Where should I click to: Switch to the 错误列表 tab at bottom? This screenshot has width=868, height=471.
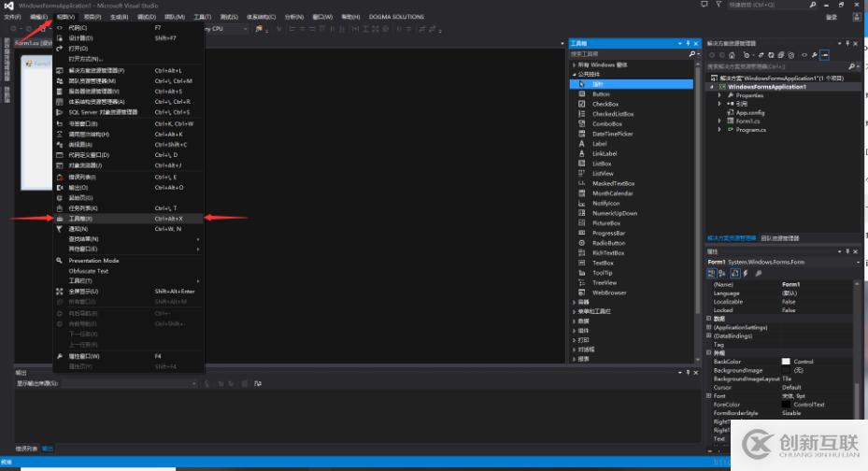[x=26, y=449]
